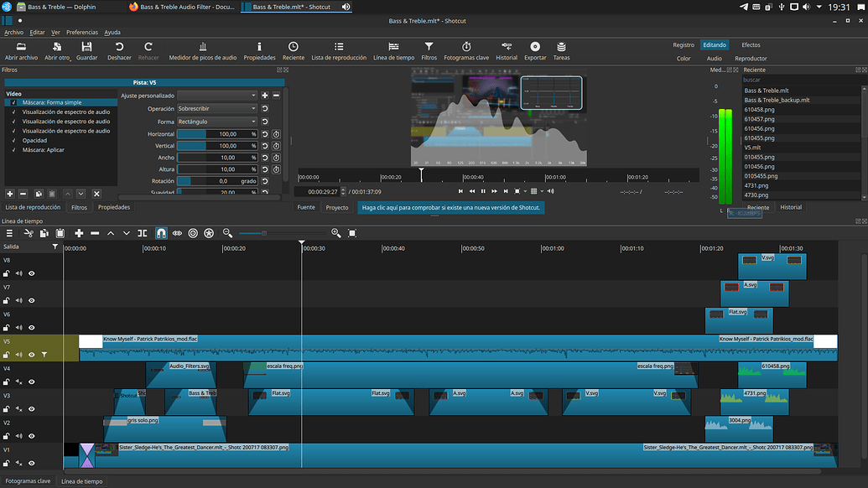Open the Ajuste personalizado preset dropdown

click(218, 95)
